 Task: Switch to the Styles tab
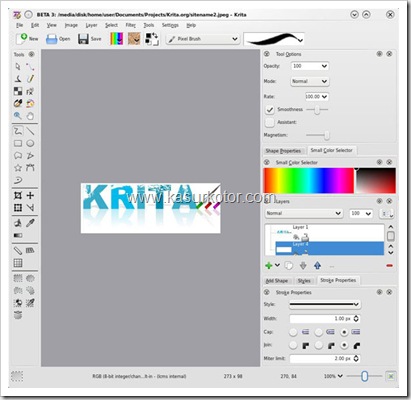[x=304, y=281]
